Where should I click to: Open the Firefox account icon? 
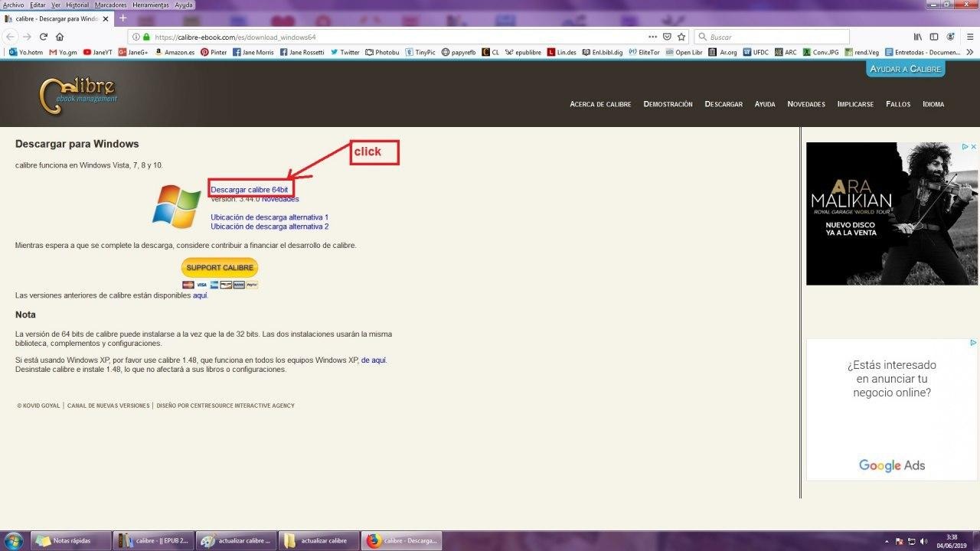(x=951, y=37)
